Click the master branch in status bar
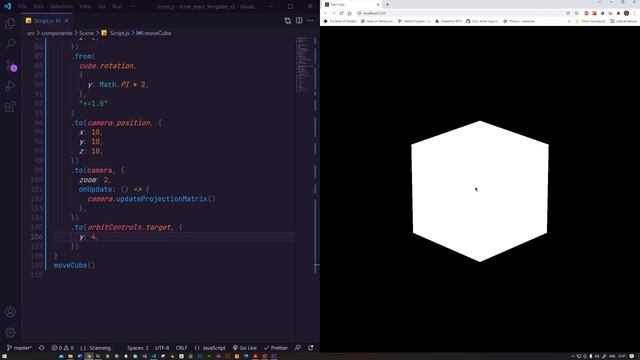 19,348
